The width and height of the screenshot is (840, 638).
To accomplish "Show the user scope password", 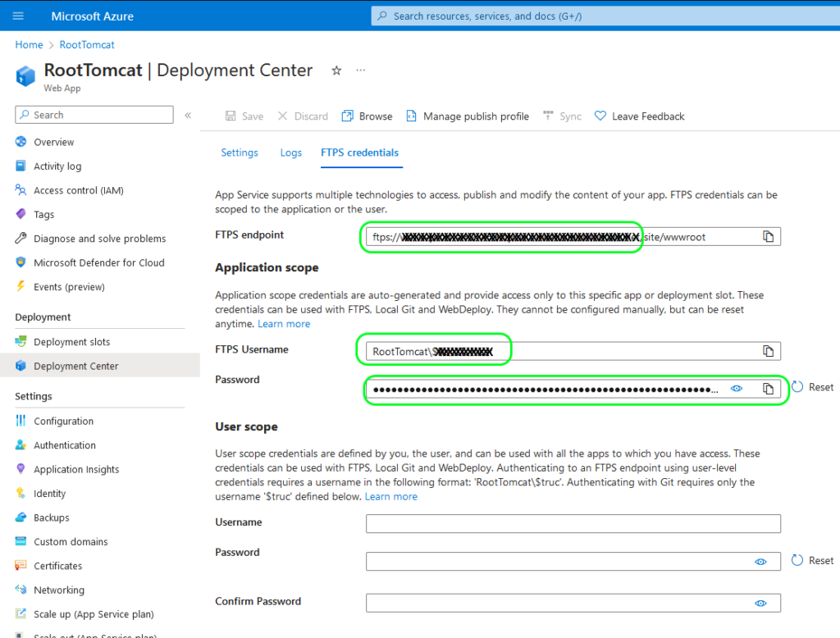I will coord(760,562).
